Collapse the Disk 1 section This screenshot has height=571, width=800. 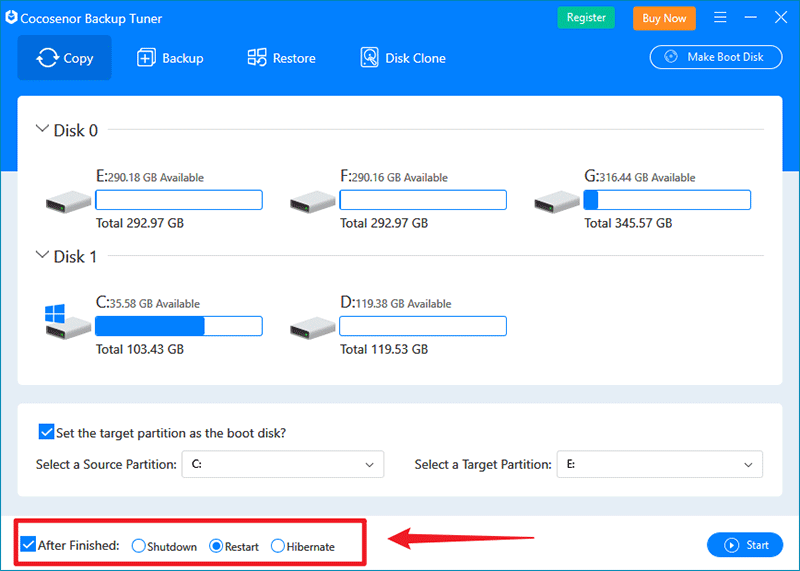[42, 255]
